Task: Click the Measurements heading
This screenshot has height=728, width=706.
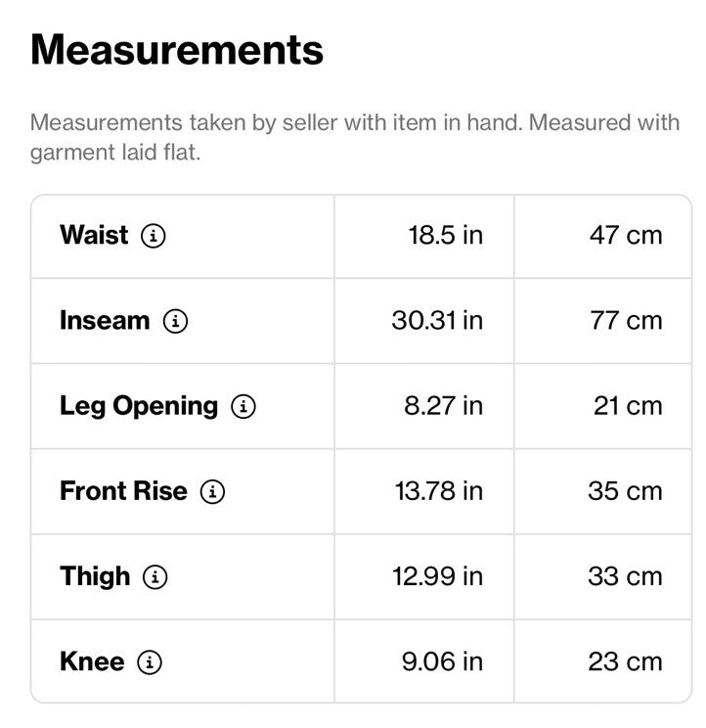Action: (x=177, y=50)
